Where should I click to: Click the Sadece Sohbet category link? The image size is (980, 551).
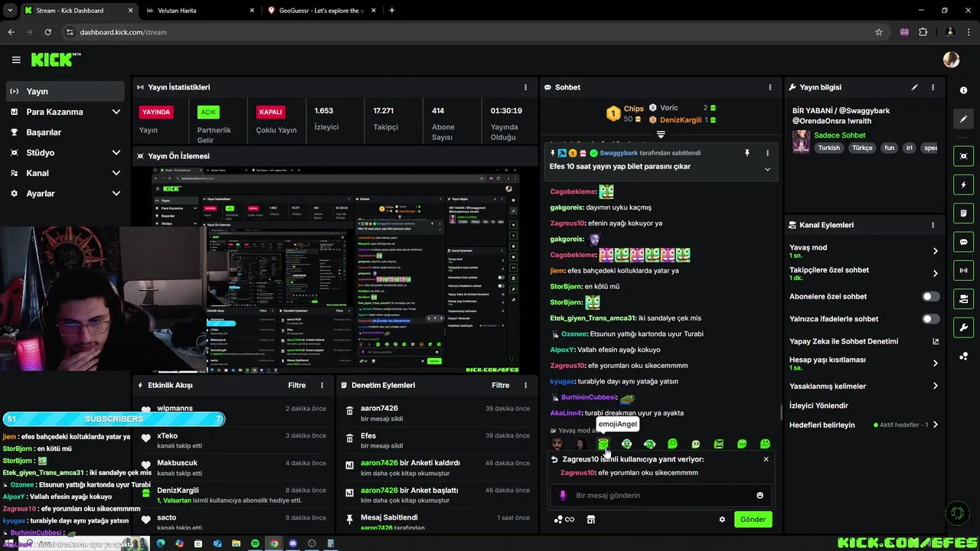click(x=840, y=135)
